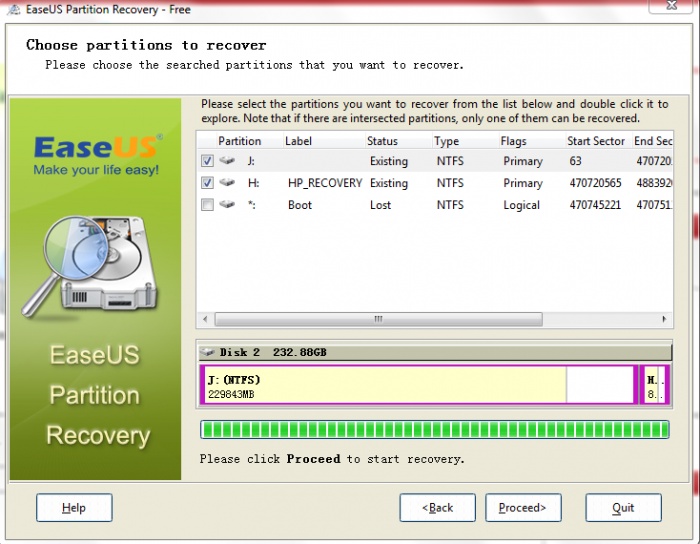
Task: Click the Logical flags cell
Action: click(521, 205)
